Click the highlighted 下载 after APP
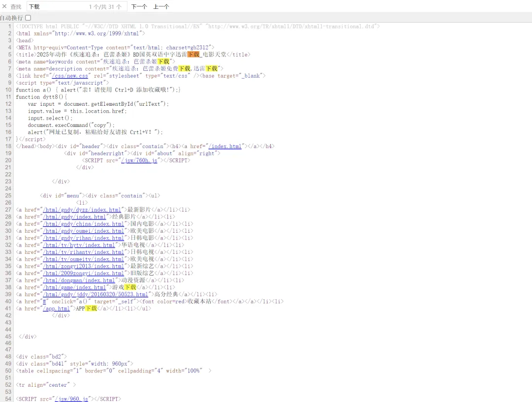Screen dimensions: 532x402 pos(91,309)
